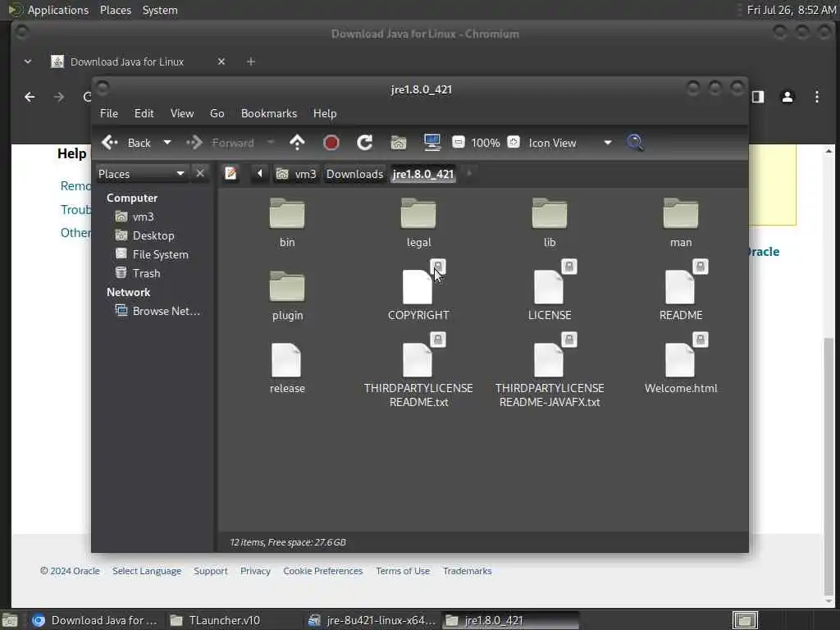Open the System panel menu
Viewport: 840px width, 630px height.
pos(160,10)
